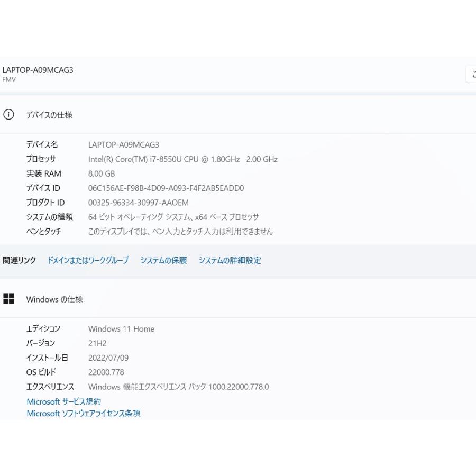Screen dimensions: 476x476
Task: Collapse the Windows の仕様 section header
Action: [54, 299]
